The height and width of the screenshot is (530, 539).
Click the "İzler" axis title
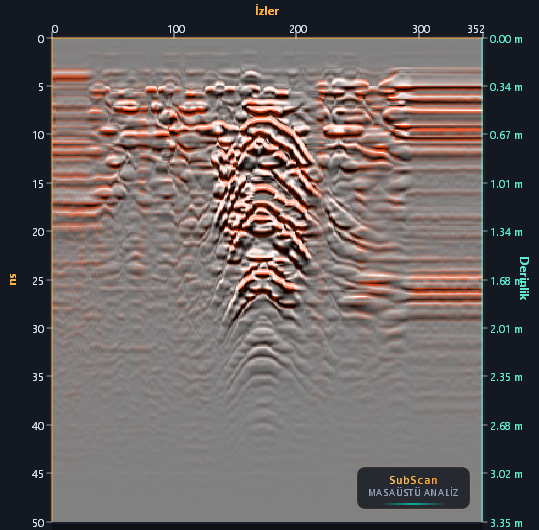point(267,11)
